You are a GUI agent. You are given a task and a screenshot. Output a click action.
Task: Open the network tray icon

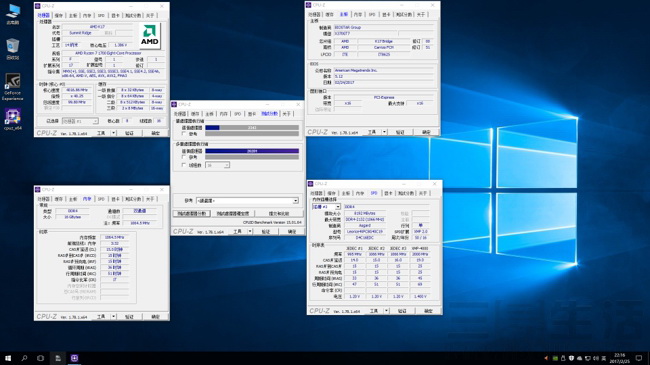[588, 358]
